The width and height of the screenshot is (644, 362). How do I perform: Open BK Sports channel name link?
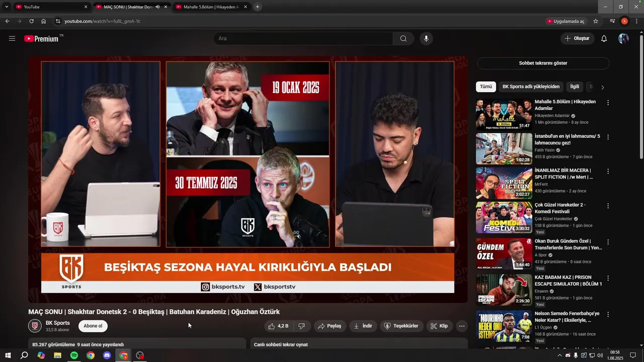tap(58, 323)
